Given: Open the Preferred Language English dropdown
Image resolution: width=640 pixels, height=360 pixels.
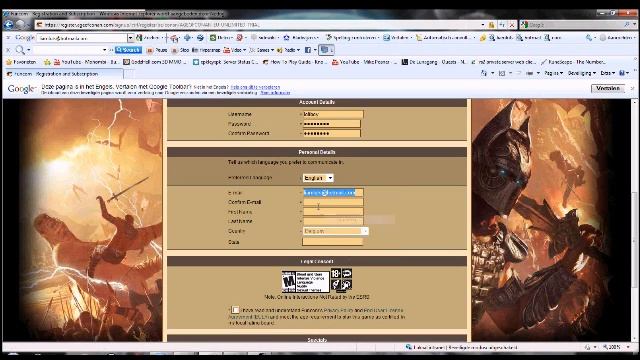Looking at the screenshot, I should coord(318,178).
